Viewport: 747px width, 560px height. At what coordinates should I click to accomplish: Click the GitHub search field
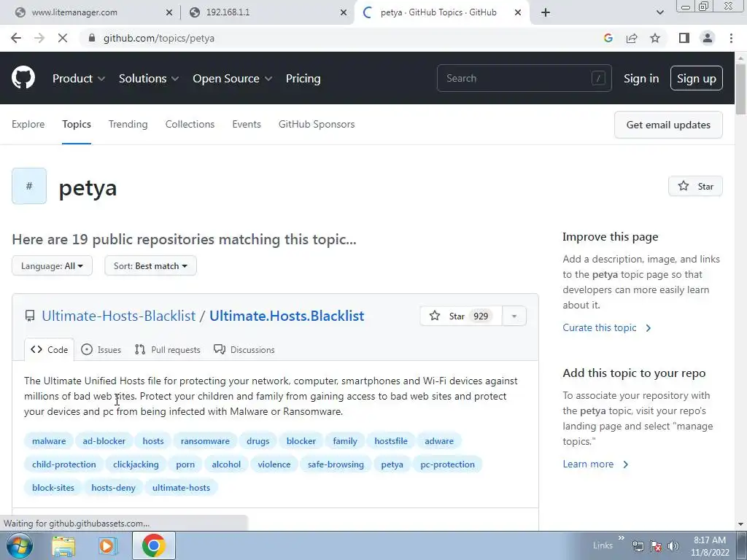524,78
